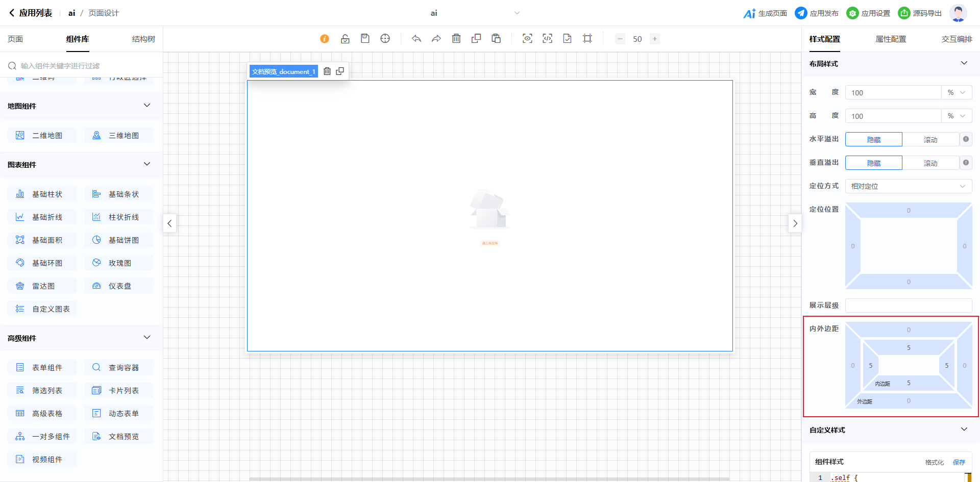This screenshot has height=482, width=980.
Task: Delete the selected 文档预览_document_1 component on canvas
Action: (x=327, y=71)
